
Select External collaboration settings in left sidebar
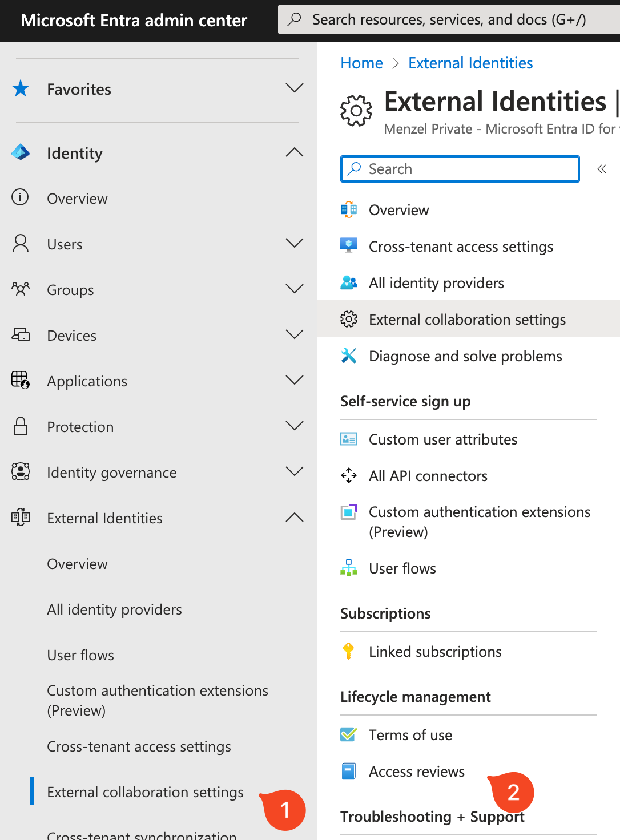(x=145, y=792)
